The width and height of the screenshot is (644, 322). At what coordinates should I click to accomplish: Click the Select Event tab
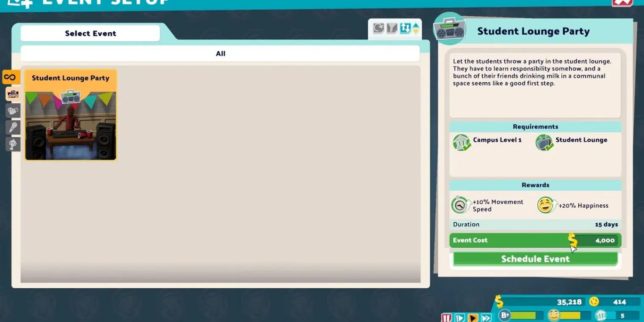point(90,33)
